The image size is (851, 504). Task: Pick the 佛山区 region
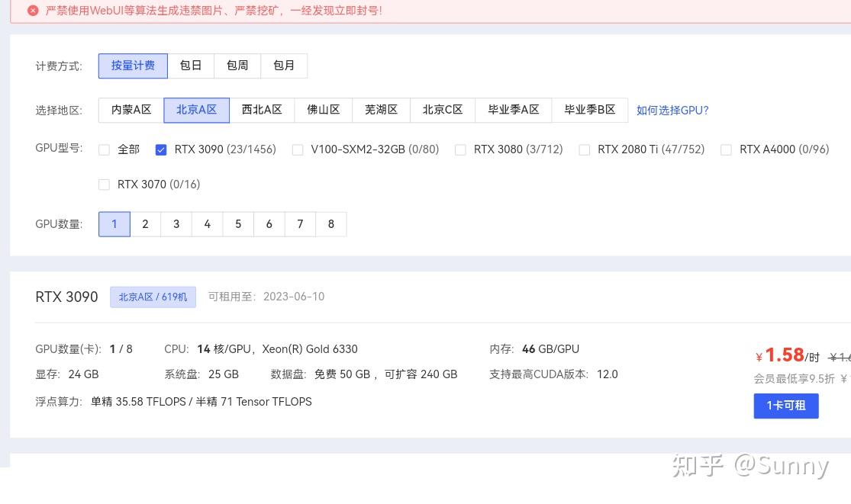click(324, 110)
